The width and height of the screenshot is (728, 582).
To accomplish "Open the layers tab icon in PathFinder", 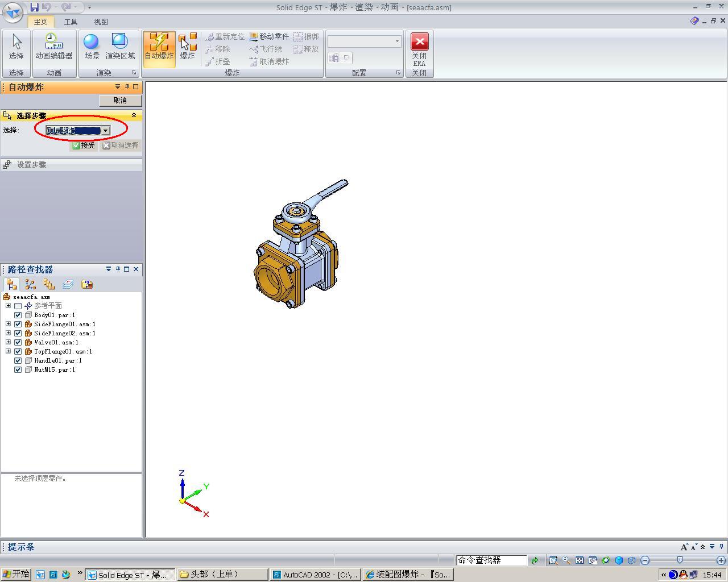I will click(68, 284).
